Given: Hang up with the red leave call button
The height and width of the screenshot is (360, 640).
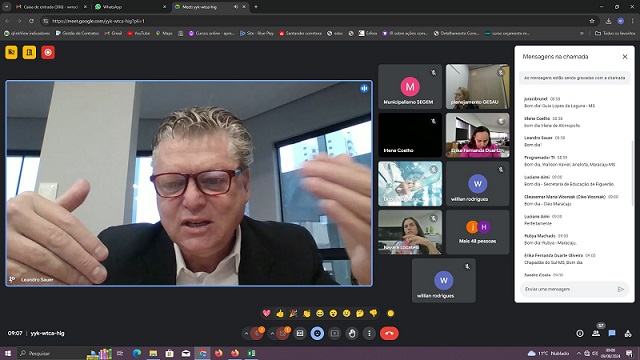Looking at the screenshot, I should (x=389, y=333).
